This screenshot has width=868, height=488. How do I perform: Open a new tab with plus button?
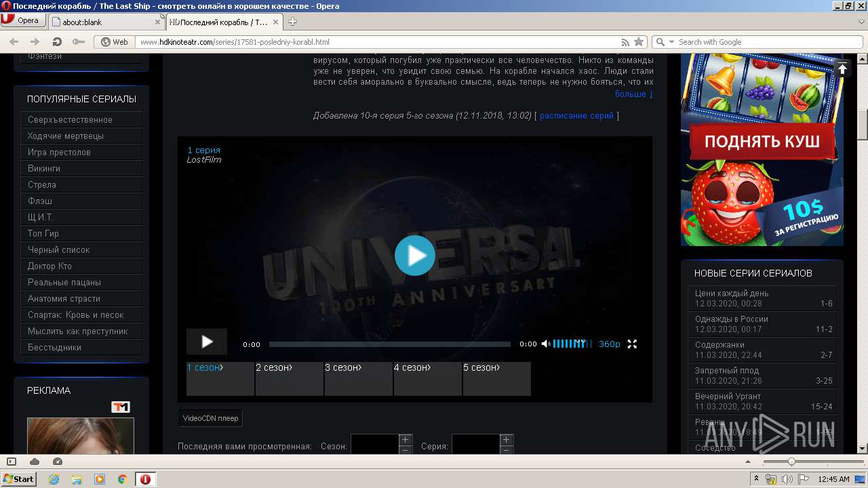[293, 22]
